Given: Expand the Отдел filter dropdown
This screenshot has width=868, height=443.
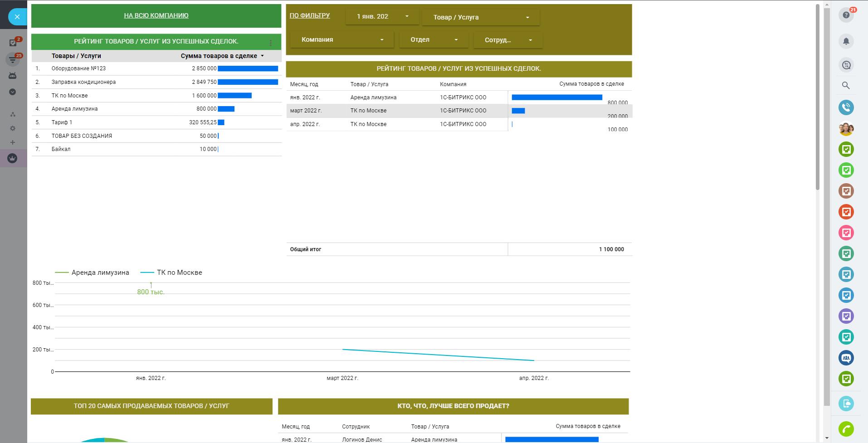Looking at the screenshot, I should [x=433, y=39].
